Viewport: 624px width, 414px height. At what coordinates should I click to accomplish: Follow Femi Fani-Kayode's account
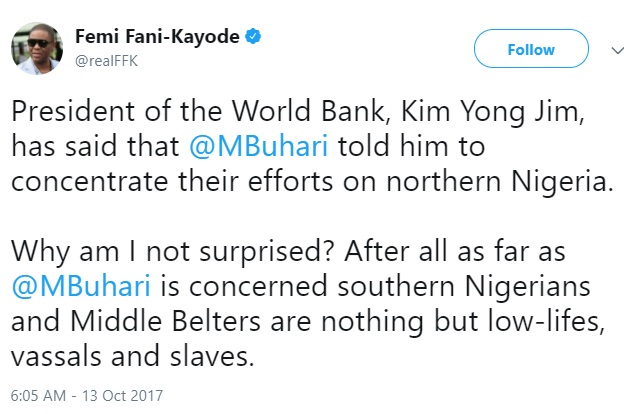(531, 49)
